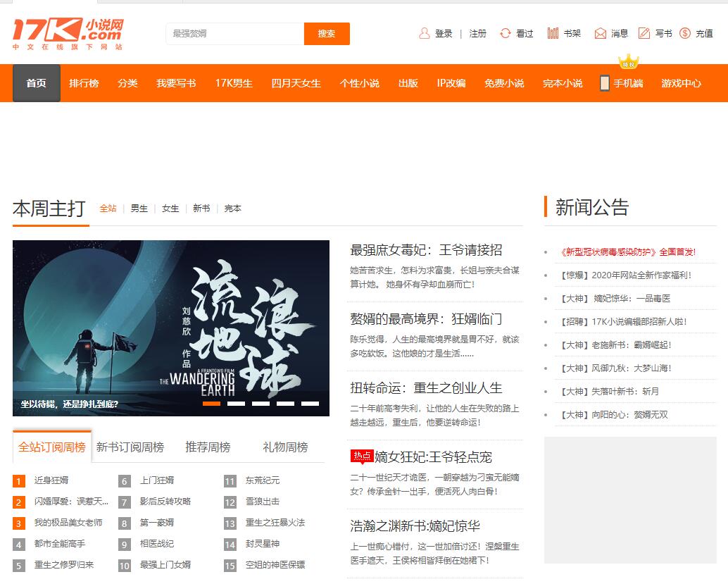Click rank badge number 11

coord(230,481)
